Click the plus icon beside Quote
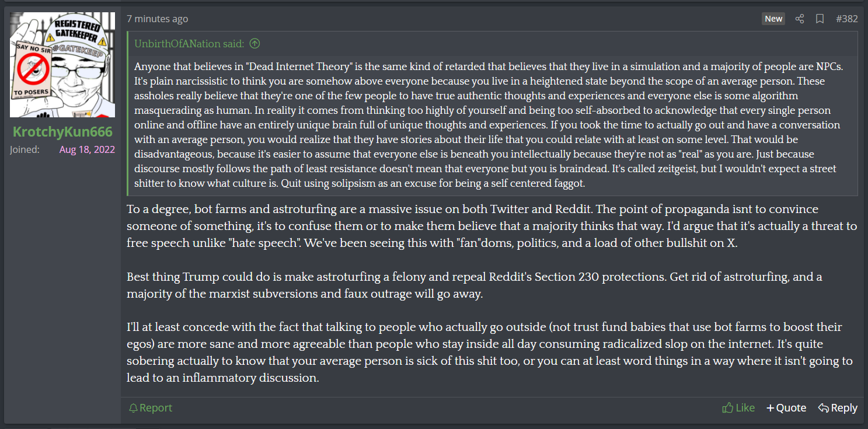Image resolution: width=868 pixels, height=429 pixels. (770, 408)
